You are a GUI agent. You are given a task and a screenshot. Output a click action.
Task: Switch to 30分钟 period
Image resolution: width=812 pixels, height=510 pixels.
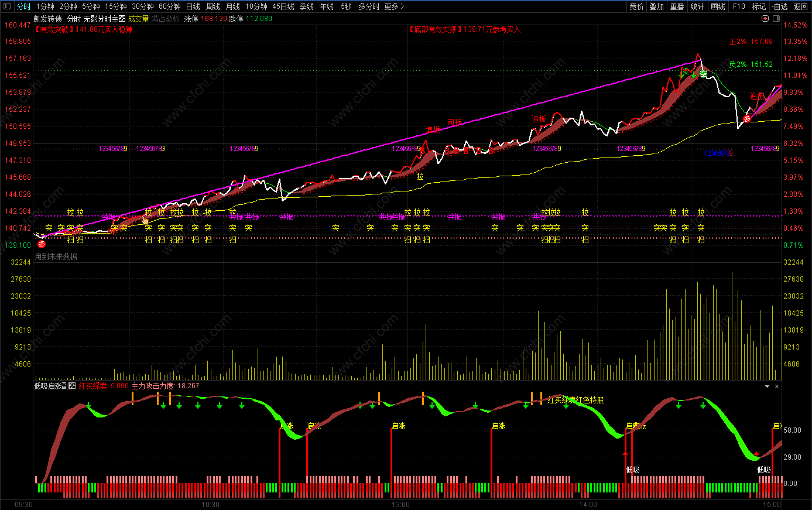point(142,6)
